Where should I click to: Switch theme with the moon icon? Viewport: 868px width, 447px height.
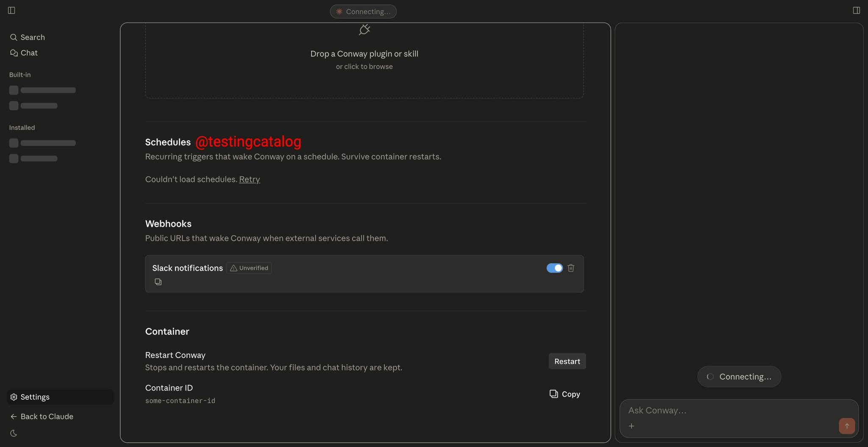14,433
